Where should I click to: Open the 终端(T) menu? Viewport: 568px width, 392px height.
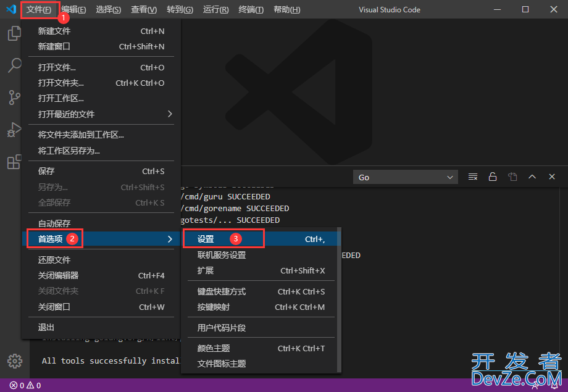click(x=251, y=9)
